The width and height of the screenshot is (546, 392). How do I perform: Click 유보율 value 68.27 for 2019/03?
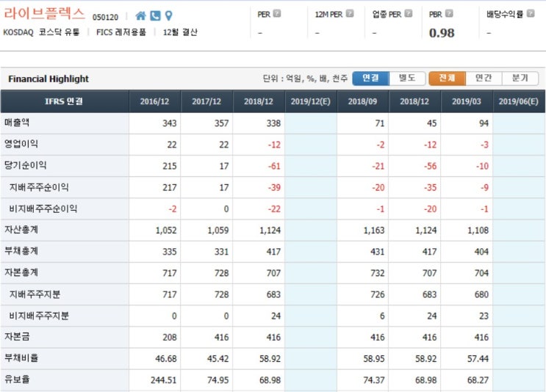click(x=478, y=380)
